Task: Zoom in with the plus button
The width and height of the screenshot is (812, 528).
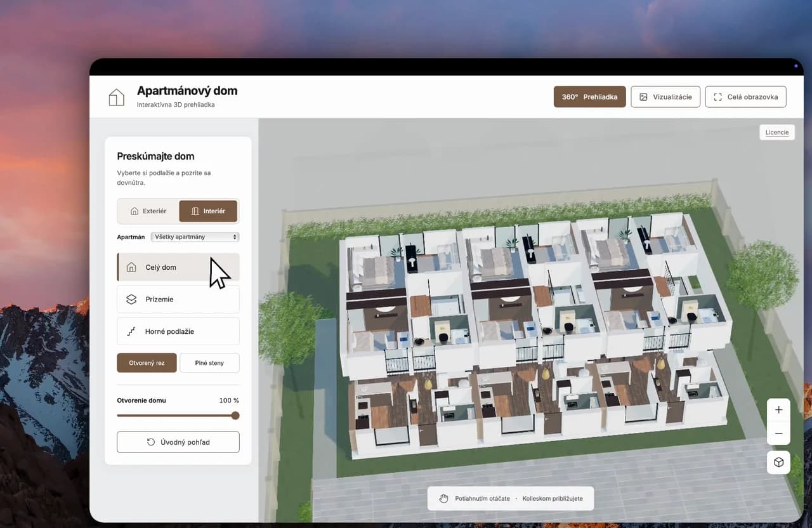Action: click(x=778, y=410)
